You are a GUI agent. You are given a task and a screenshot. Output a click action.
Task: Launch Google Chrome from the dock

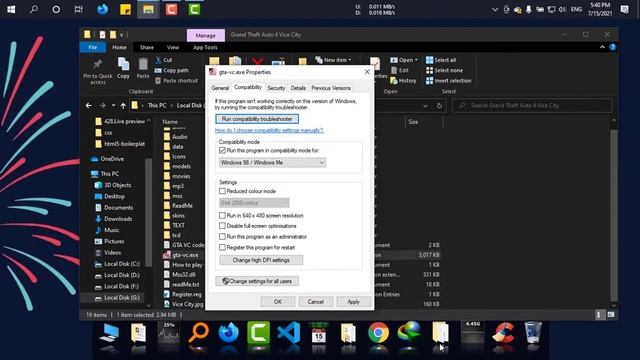coord(378,333)
